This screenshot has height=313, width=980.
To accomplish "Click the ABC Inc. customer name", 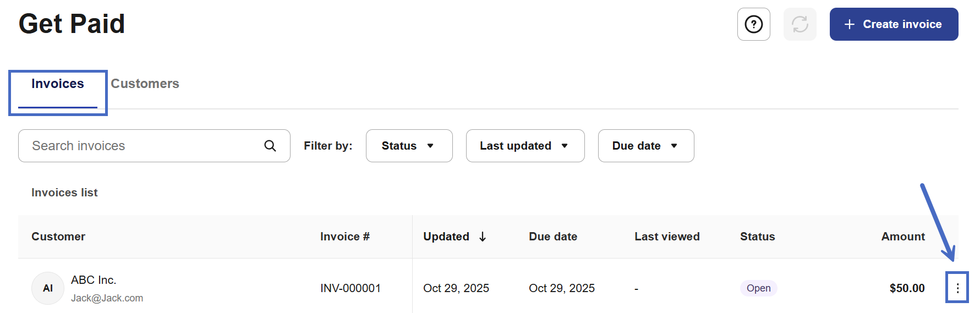I will click(94, 280).
